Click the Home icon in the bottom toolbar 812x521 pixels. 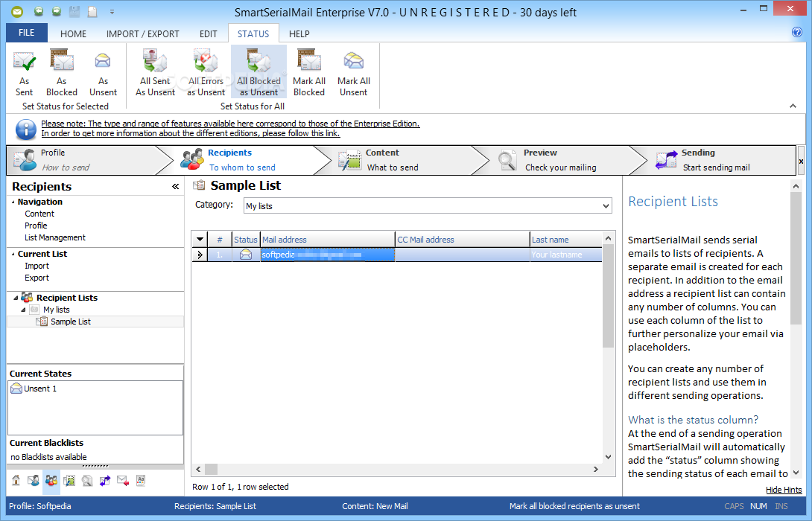pyautogui.click(x=16, y=480)
